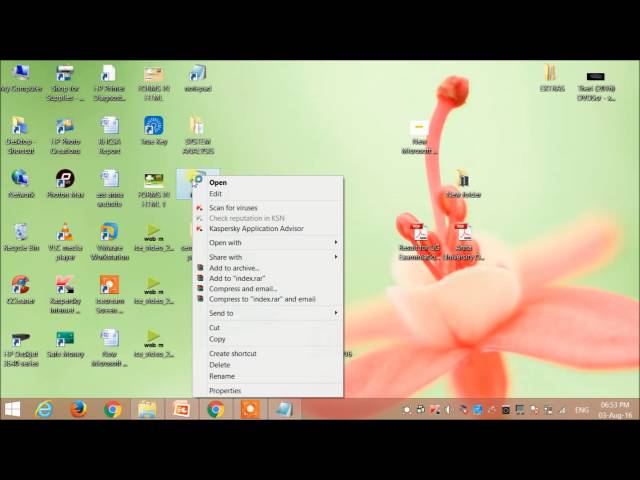Screen dimensions: 640x480
Task: Open the taskbar clock showing 06:53 PM
Action: [x=616, y=409]
